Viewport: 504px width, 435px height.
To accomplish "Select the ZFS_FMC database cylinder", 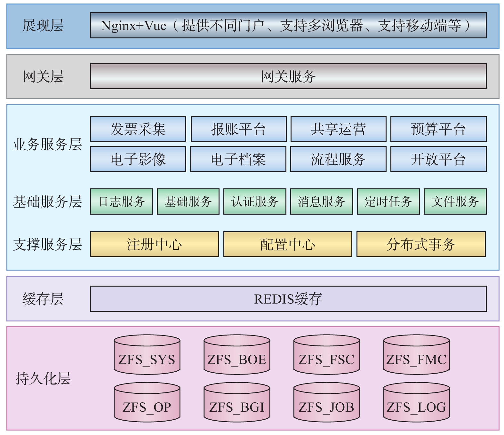I will (416, 355).
